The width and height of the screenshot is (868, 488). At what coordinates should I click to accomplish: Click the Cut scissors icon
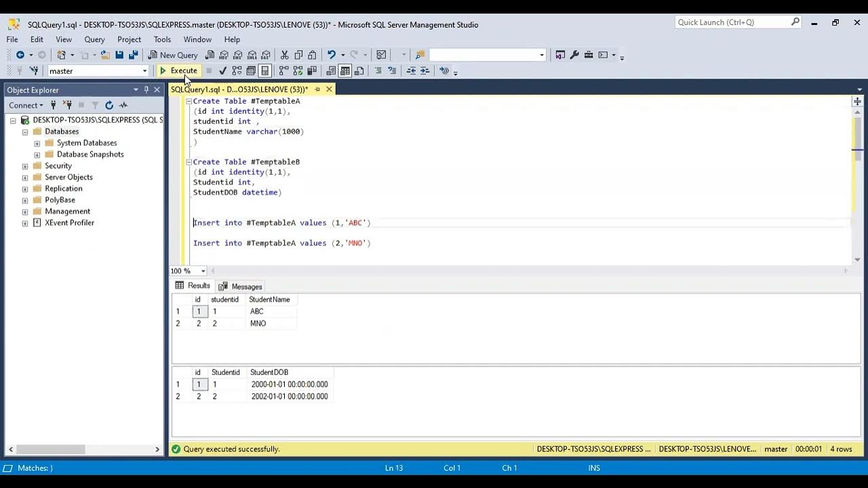285,55
